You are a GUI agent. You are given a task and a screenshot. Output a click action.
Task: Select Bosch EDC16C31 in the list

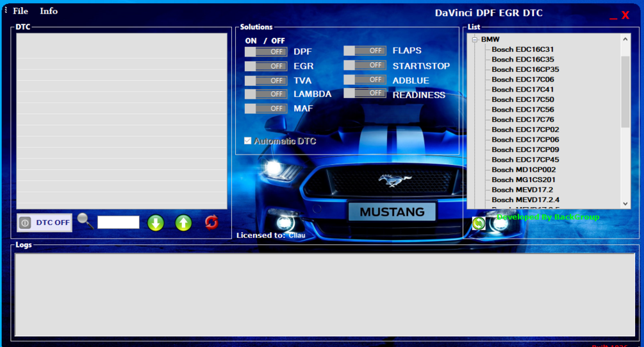(522, 49)
